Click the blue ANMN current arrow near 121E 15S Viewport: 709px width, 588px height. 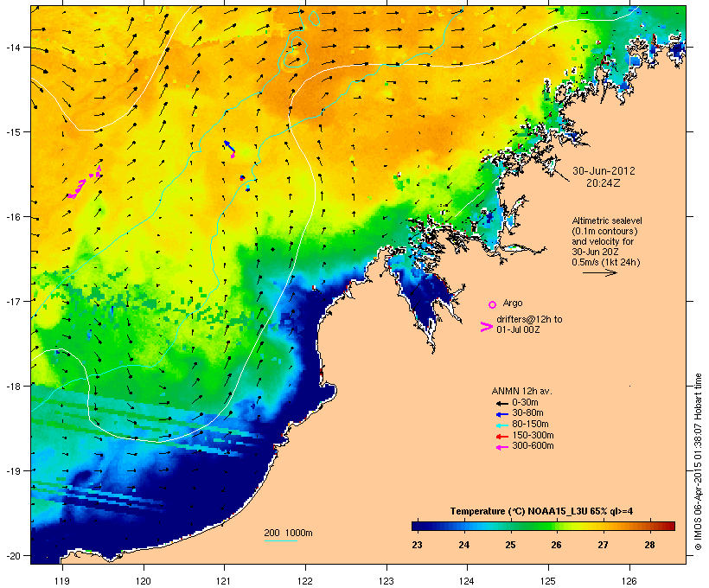[x=230, y=146]
